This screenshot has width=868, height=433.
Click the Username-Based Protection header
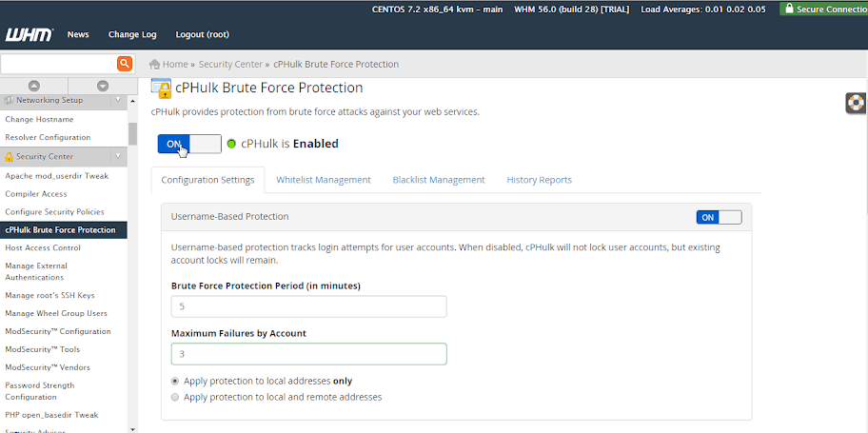(x=456, y=217)
